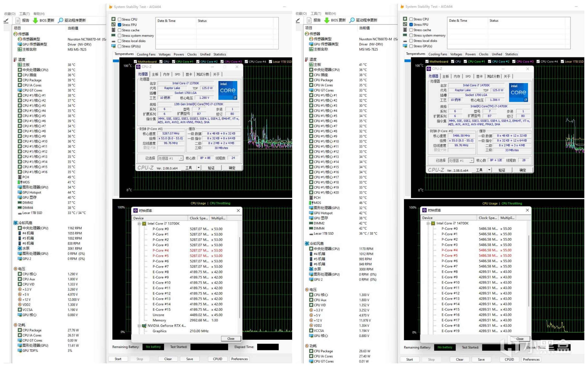The height and width of the screenshot is (367, 588).
Task: Click the Preferences button
Action: [239, 359]
